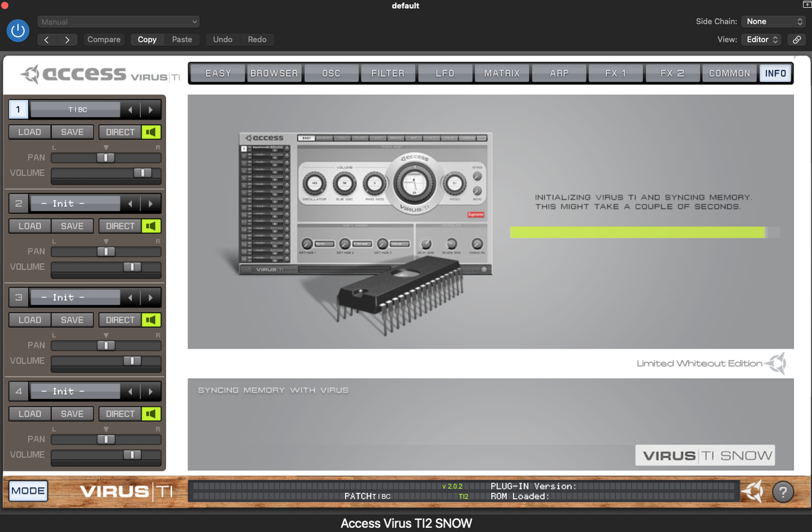Select previous patch for part 2
The width and height of the screenshot is (812, 532).
click(x=130, y=203)
